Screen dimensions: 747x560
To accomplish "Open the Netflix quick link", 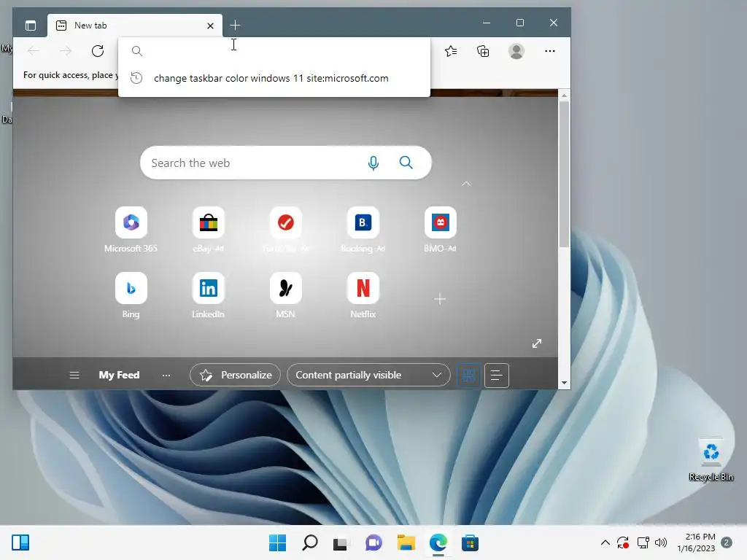I will point(363,295).
